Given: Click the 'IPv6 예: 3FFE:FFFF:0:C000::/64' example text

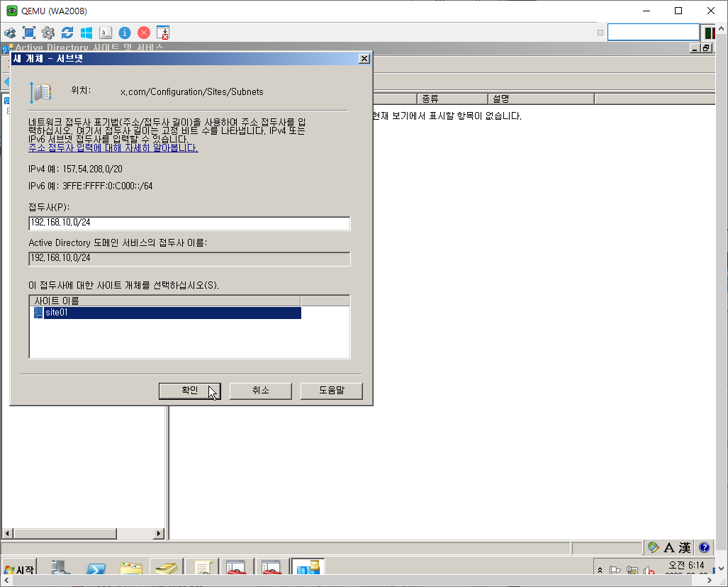Looking at the screenshot, I should [91, 186].
